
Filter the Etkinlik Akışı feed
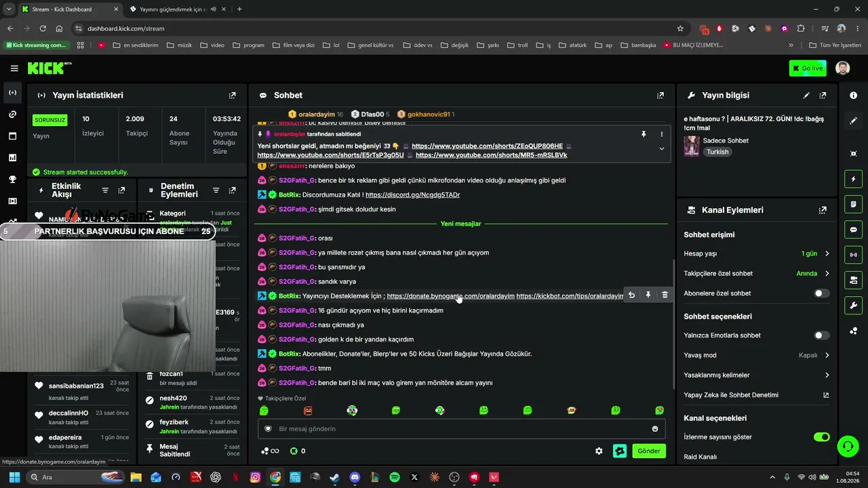(x=105, y=190)
